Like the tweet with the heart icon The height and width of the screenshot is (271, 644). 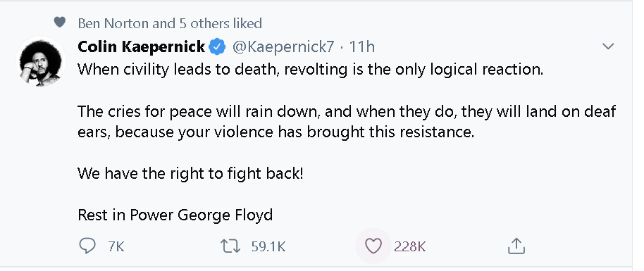click(373, 246)
